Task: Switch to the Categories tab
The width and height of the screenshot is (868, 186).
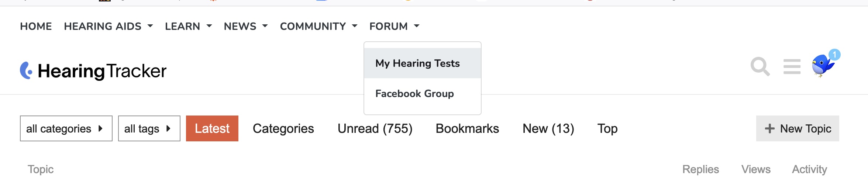Action: point(283,128)
